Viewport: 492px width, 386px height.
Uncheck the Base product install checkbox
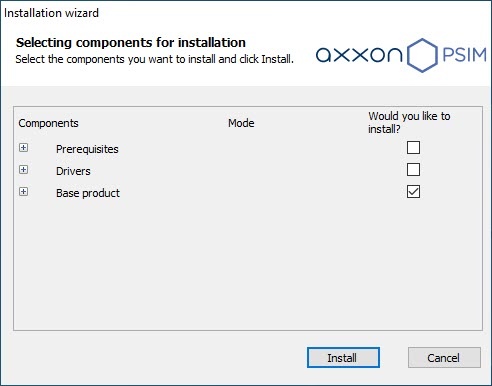413,192
